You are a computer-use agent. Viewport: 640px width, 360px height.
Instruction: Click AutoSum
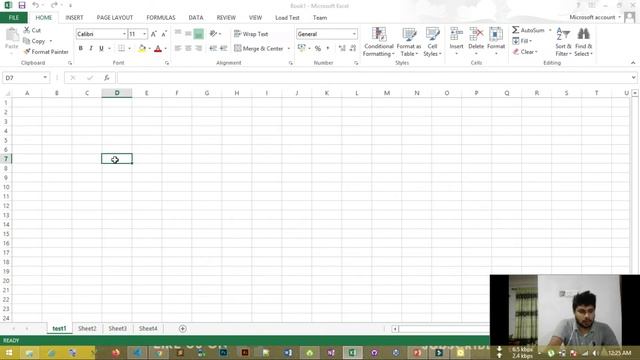point(529,30)
